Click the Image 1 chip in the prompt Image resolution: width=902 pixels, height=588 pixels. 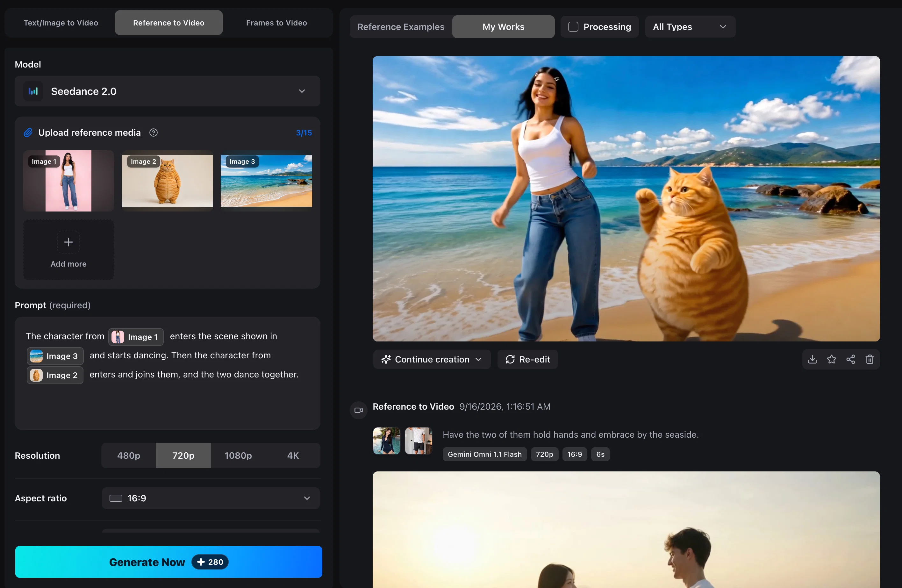136,337
